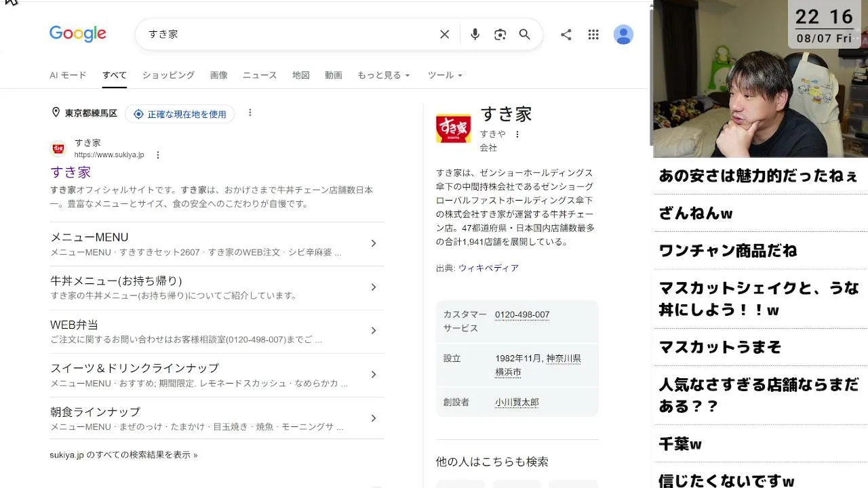Click 正確な現在地を使用 button
The height and width of the screenshot is (488, 868).
pos(180,114)
